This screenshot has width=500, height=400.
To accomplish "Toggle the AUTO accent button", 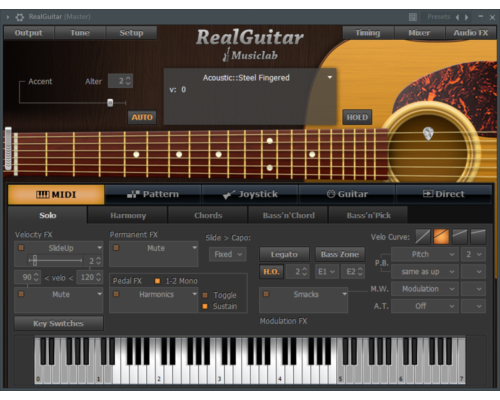I will (142, 117).
